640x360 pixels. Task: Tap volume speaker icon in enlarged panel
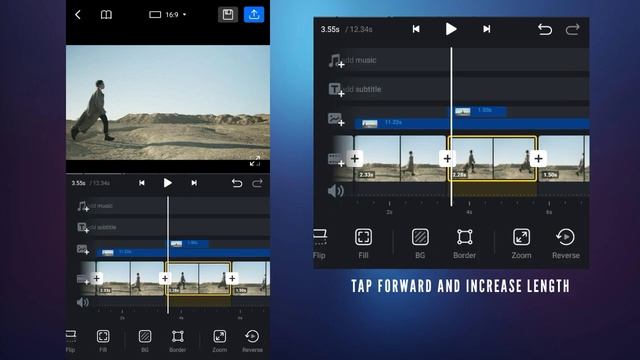tap(336, 191)
